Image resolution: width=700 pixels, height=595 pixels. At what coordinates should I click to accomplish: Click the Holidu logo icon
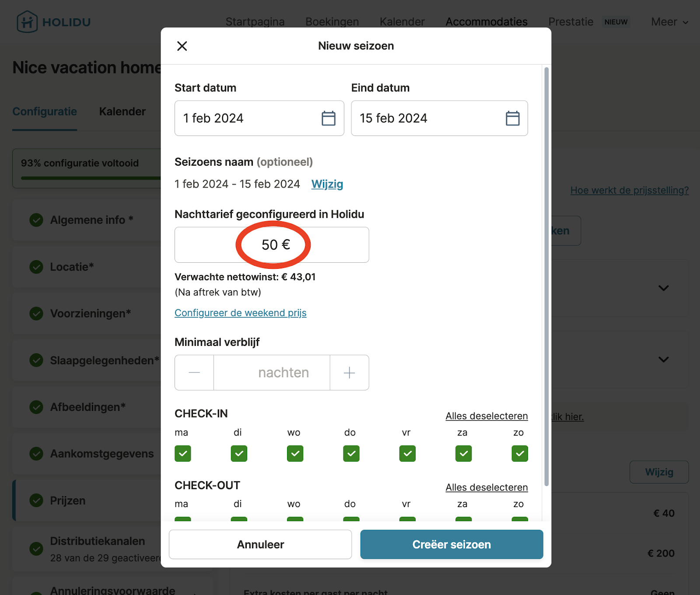point(27,22)
